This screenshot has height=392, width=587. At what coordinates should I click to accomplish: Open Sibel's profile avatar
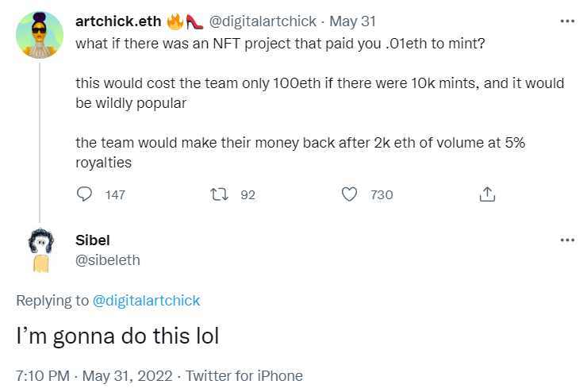point(40,251)
